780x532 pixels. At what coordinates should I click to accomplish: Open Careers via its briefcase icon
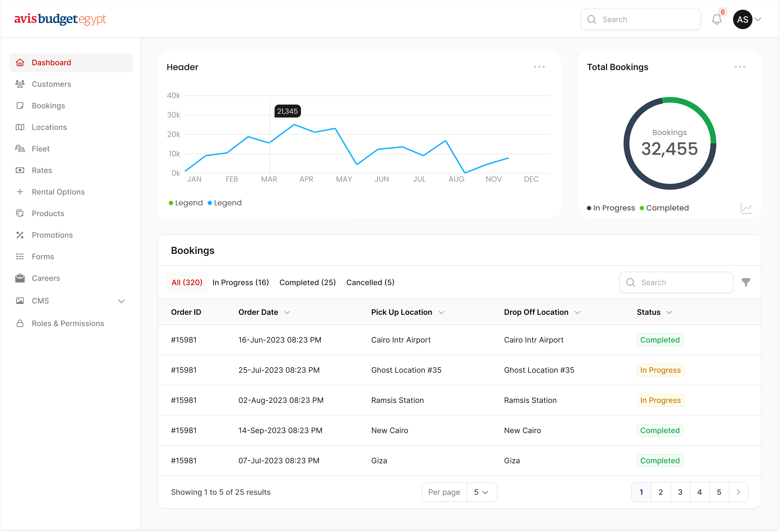pos(20,278)
